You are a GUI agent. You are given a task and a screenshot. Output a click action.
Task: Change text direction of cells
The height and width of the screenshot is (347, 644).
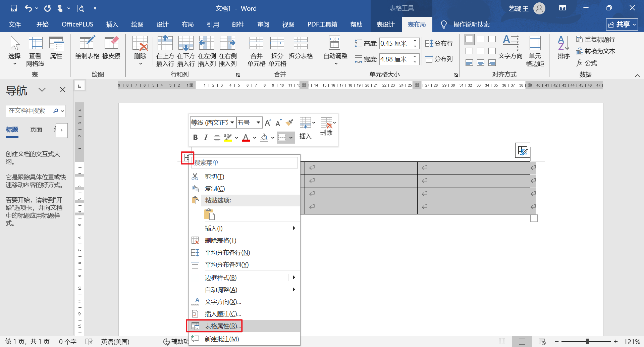coord(510,47)
